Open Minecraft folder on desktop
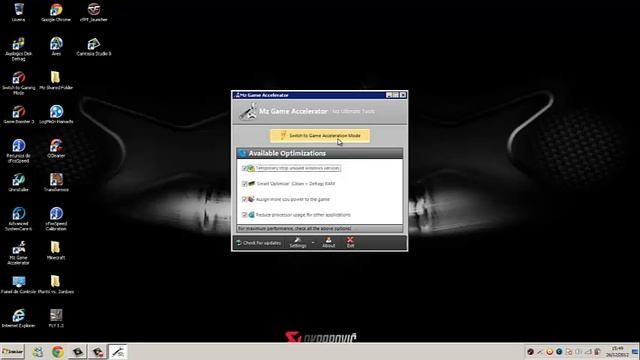 click(x=56, y=250)
